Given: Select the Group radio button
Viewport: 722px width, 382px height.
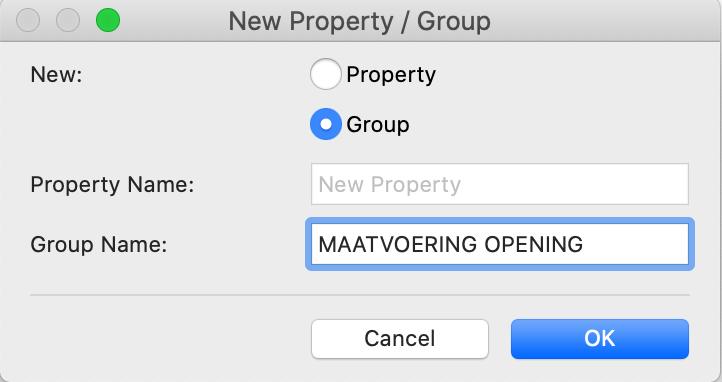Looking at the screenshot, I should tap(326, 124).
